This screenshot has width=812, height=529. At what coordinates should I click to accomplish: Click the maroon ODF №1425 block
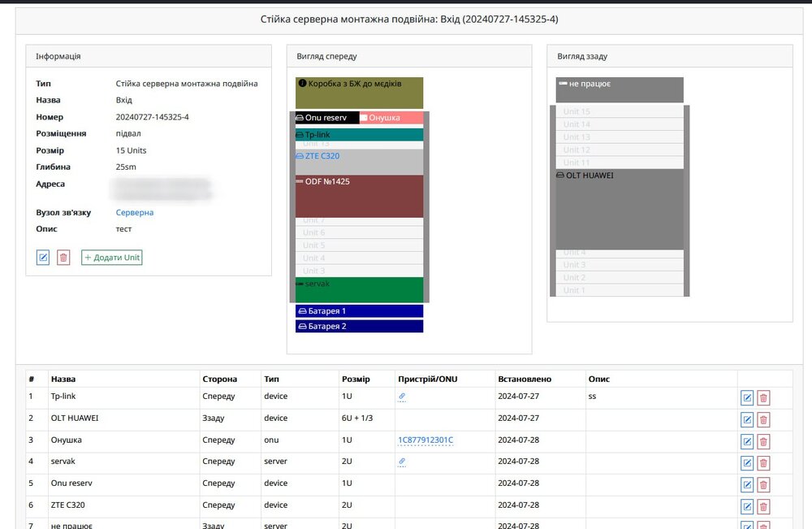pos(359,196)
